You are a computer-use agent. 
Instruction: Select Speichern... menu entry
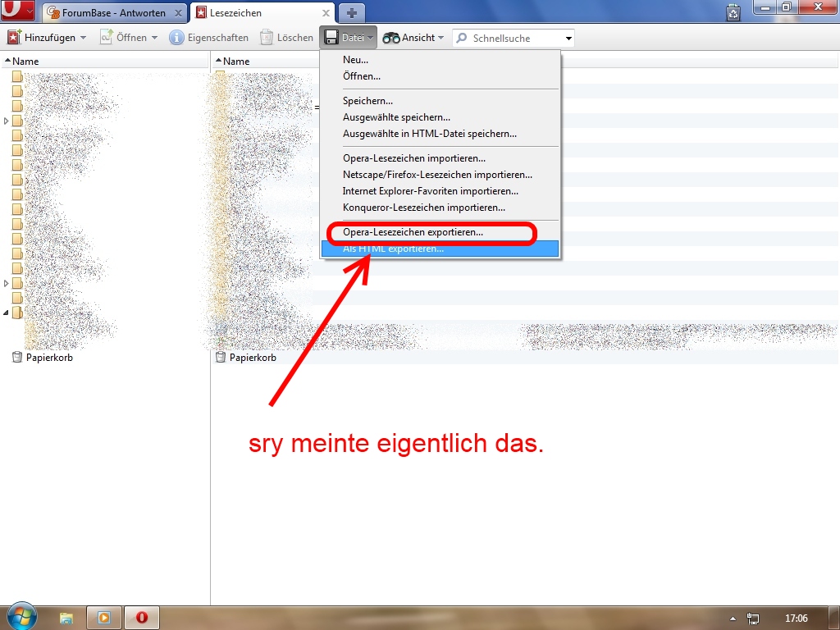[440, 101]
